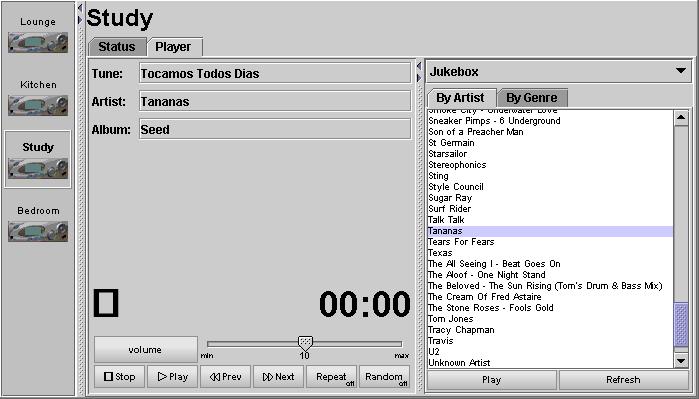This screenshot has width=699, height=399.
Task: Click the jukebox Play button below the list
Action: pyautogui.click(x=491, y=380)
